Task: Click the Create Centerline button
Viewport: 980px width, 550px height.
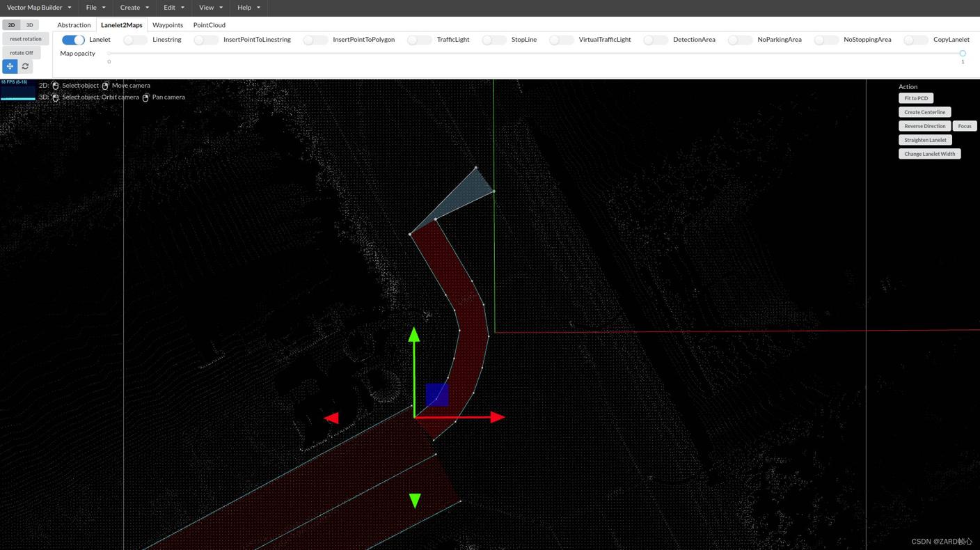Action: [924, 112]
